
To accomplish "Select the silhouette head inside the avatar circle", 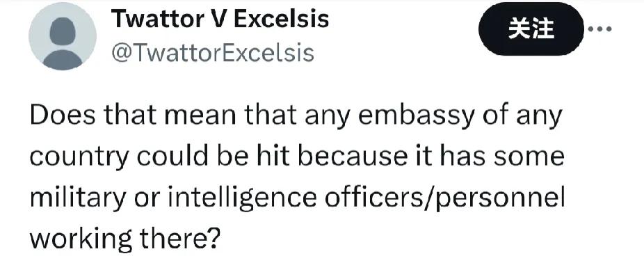I will (63, 31).
